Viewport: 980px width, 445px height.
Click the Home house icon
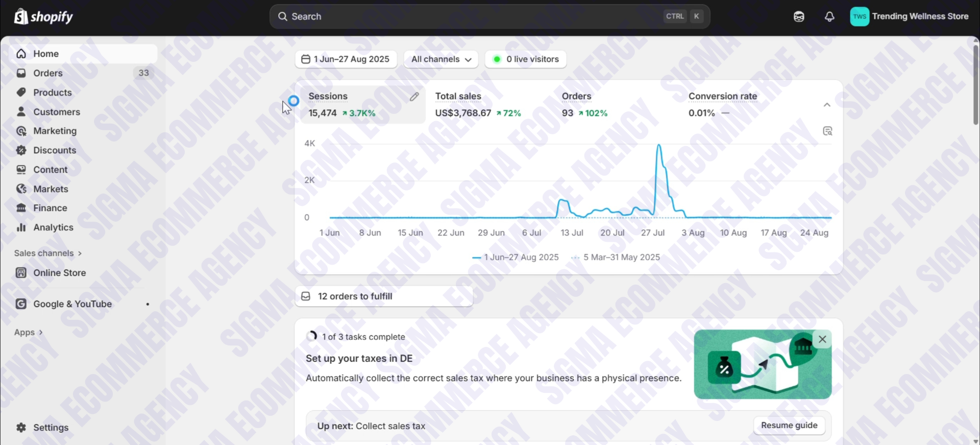point(21,54)
